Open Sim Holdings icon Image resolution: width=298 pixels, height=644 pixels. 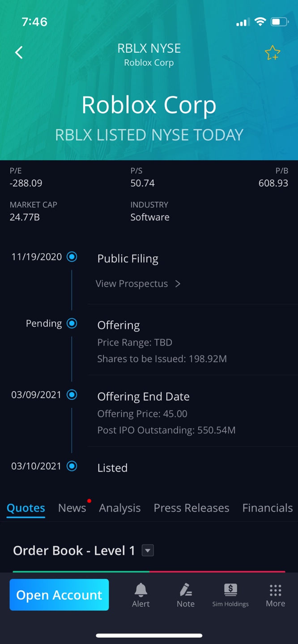[230, 590]
